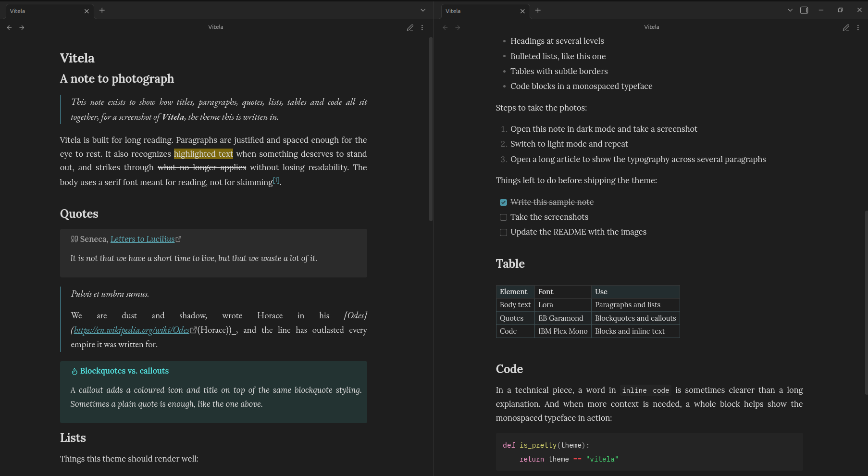Screen dimensions: 868x476
Task: Click the 'Lists' heading
Action: click(x=73, y=438)
